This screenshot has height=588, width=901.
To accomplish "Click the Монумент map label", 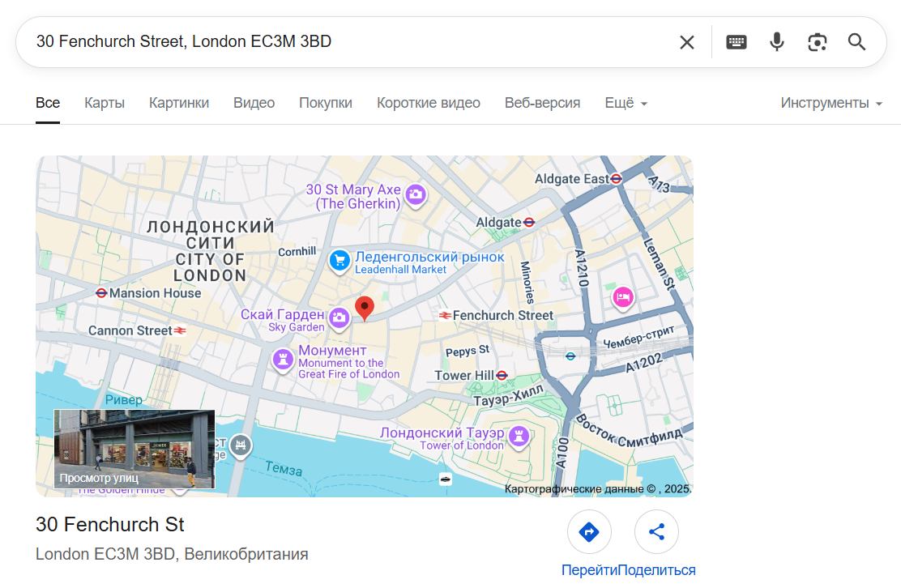I will (x=332, y=350).
